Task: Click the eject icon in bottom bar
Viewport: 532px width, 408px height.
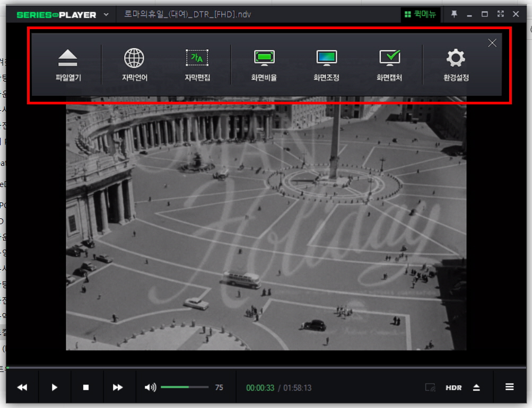Action: pos(476,387)
